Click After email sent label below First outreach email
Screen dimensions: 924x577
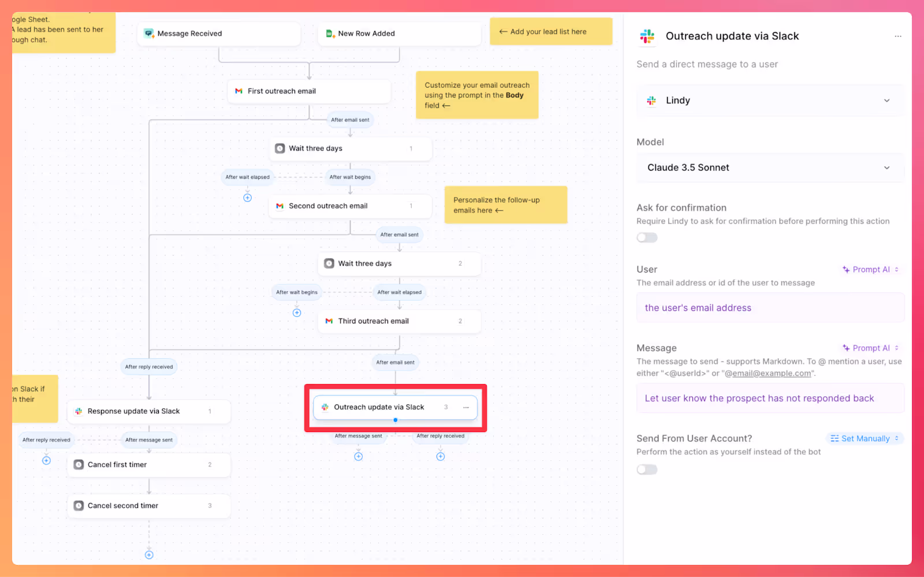click(x=350, y=120)
